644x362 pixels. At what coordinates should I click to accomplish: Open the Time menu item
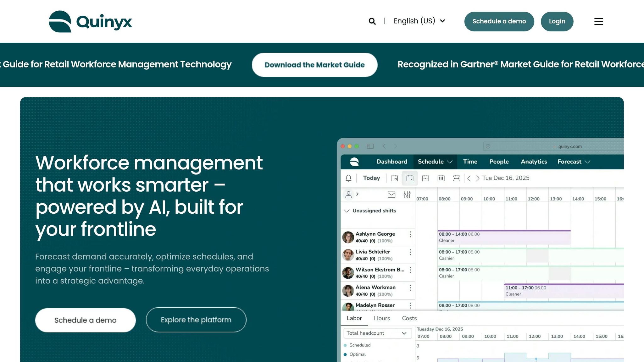pos(470,162)
